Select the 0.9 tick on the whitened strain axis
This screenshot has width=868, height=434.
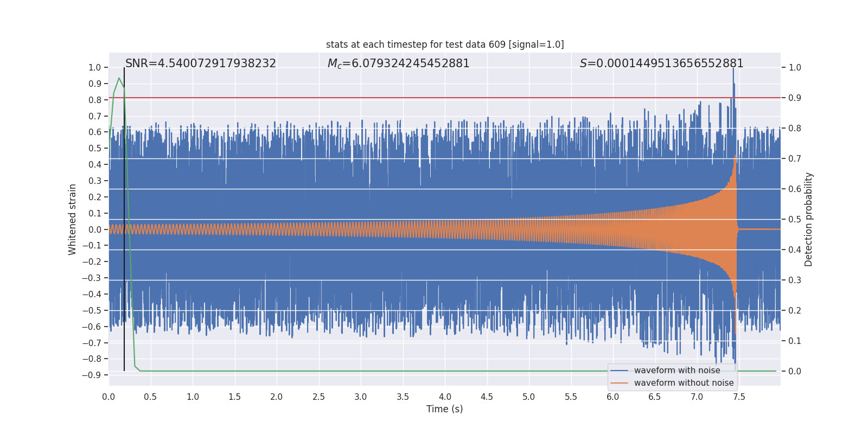tap(95, 84)
